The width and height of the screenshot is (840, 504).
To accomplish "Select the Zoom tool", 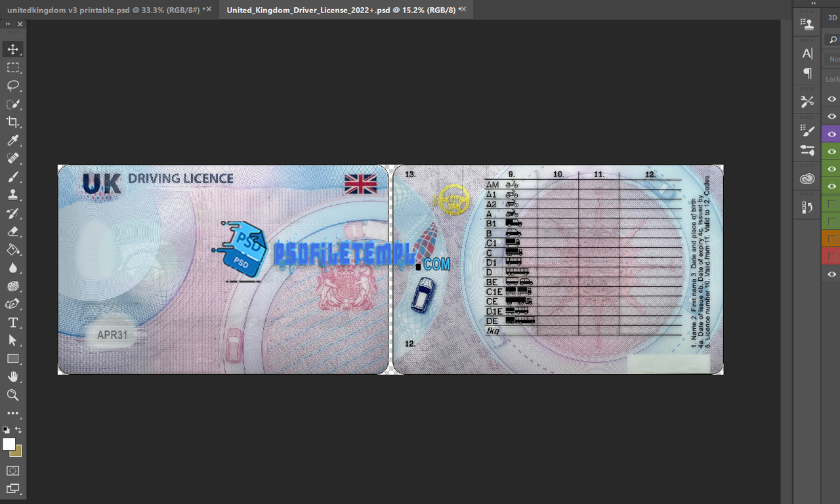I will click(x=13, y=395).
